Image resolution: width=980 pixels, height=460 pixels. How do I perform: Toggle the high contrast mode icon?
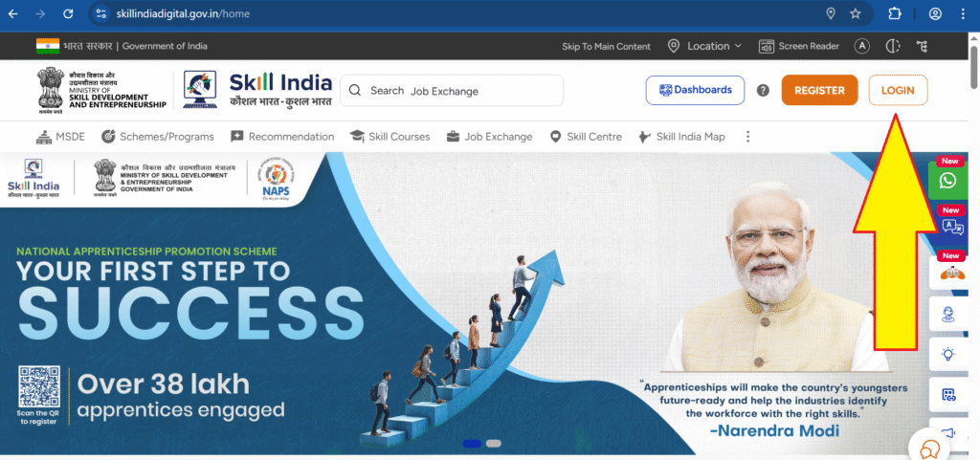893,46
